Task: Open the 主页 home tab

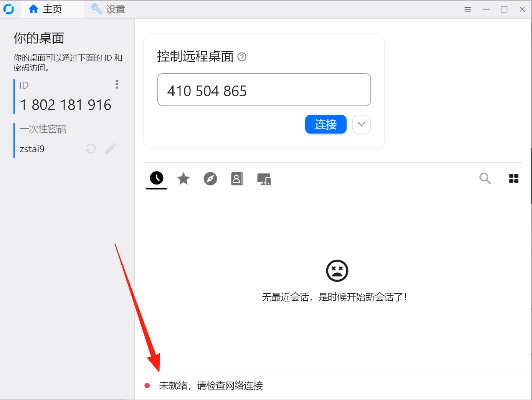Action: [52, 9]
